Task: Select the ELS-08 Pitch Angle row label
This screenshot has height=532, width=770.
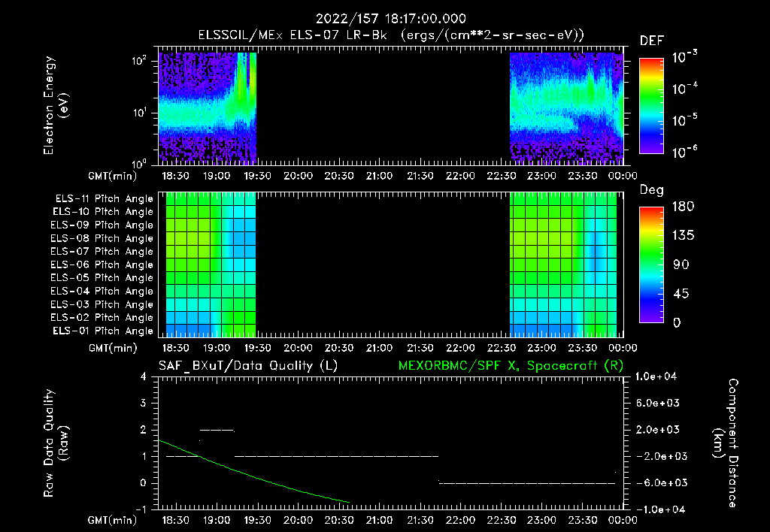Action: 102,238
